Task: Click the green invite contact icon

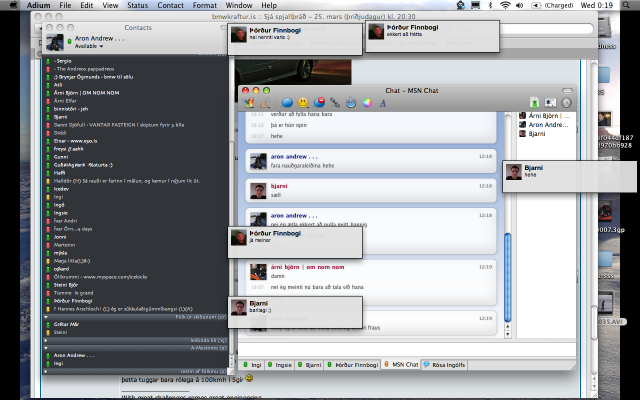Action: 535,101
